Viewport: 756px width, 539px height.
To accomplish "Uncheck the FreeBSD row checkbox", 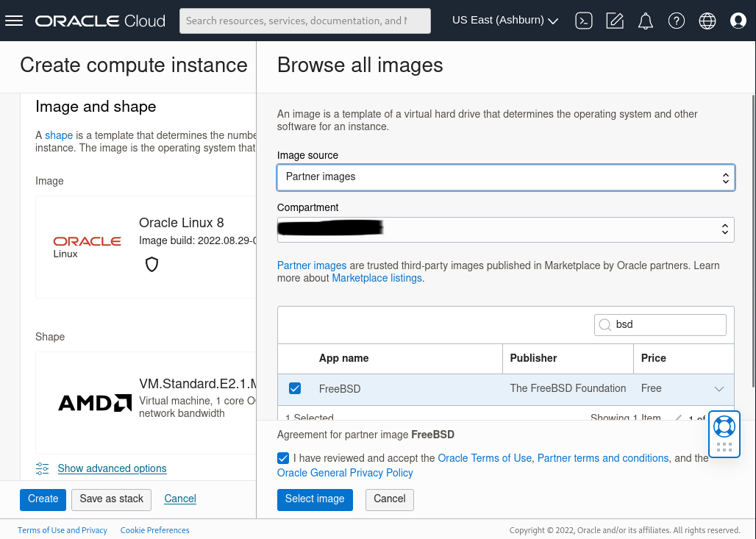I will [295, 388].
